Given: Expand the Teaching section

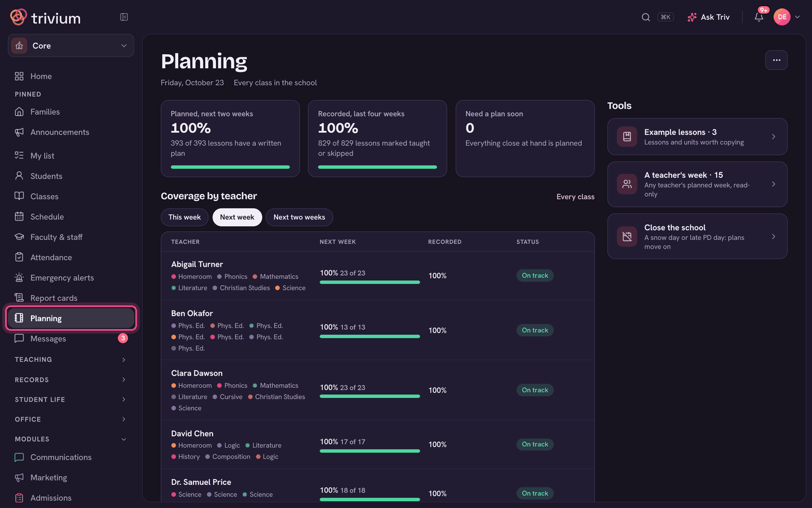Looking at the screenshot, I should click(71, 360).
